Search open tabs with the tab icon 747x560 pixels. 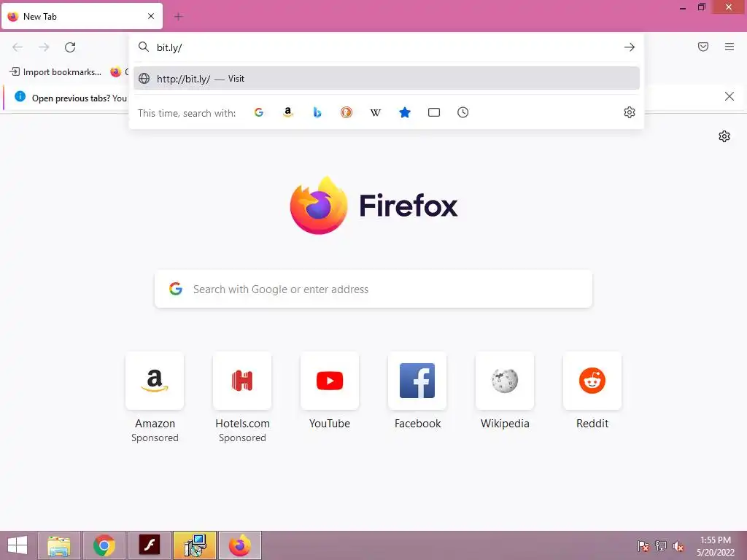click(x=434, y=112)
